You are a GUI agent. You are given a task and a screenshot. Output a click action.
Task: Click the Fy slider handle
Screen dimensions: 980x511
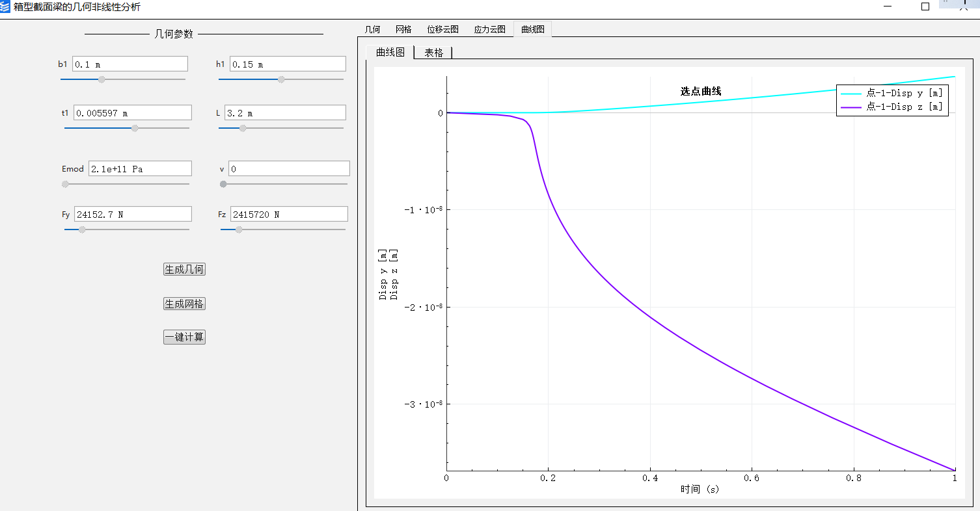[x=82, y=229]
